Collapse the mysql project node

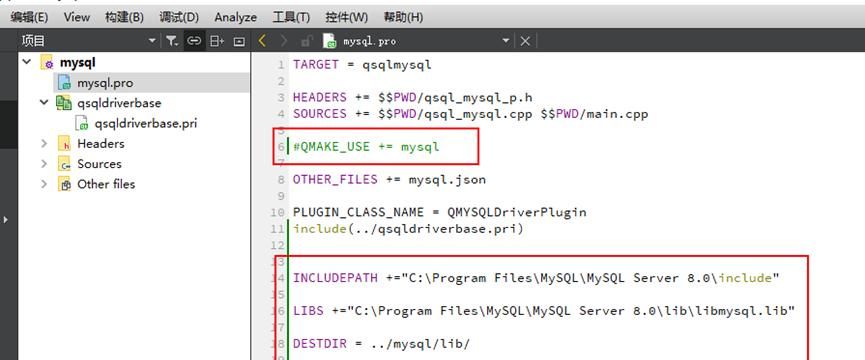pyautogui.click(x=26, y=62)
